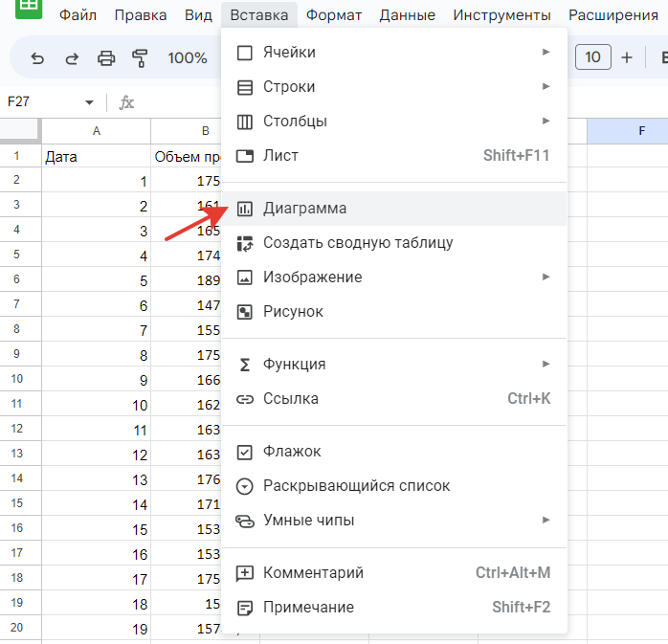This screenshot has height=644, width=668.
Task: Select the paint format roller icon
Action: [140, 58]
